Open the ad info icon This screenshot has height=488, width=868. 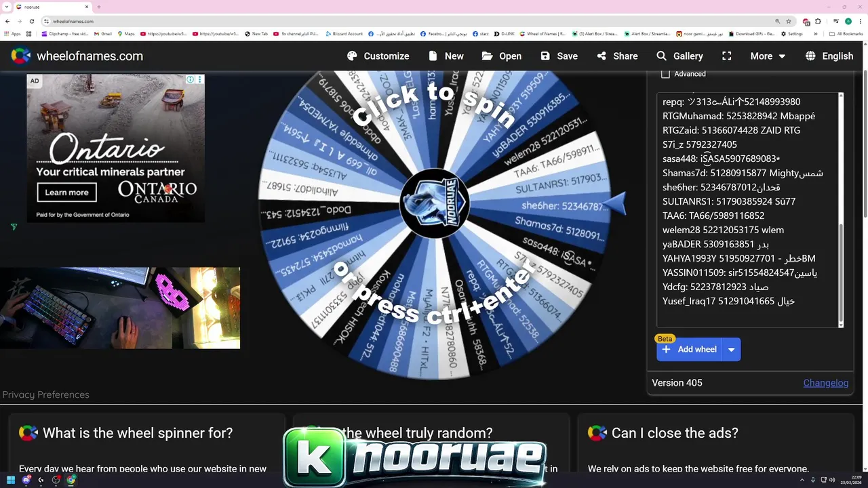191,80
